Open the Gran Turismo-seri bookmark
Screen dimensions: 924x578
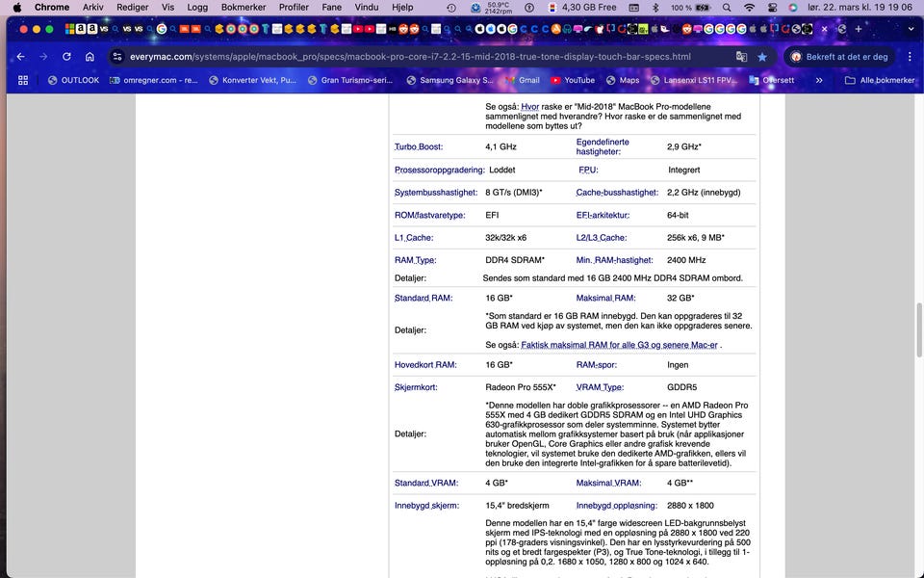350,80
